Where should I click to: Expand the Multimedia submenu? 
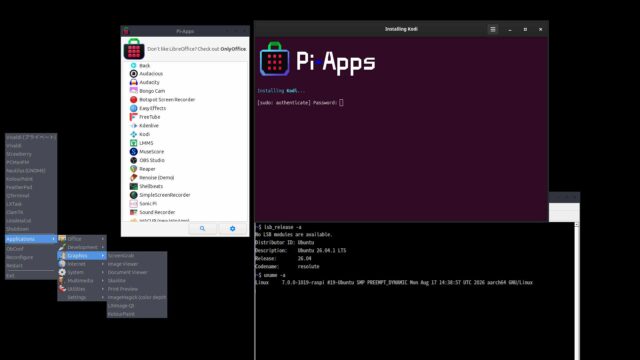pyautogui.click(x=82, y=281)
